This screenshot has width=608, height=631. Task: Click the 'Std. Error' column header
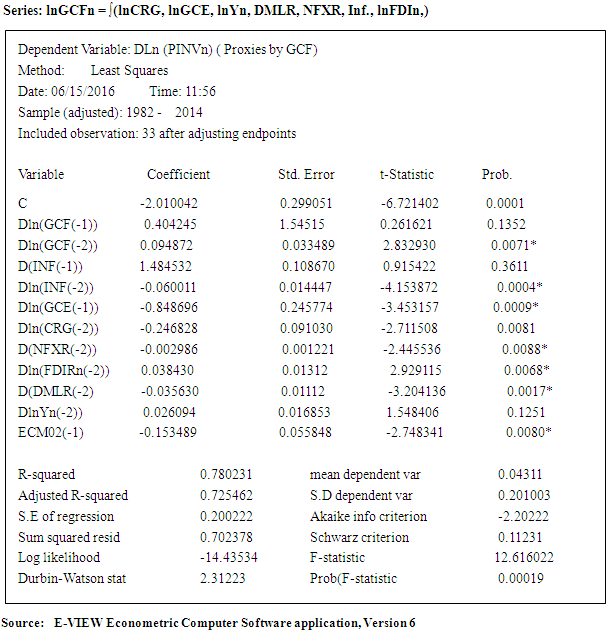(x=306, y=174)
